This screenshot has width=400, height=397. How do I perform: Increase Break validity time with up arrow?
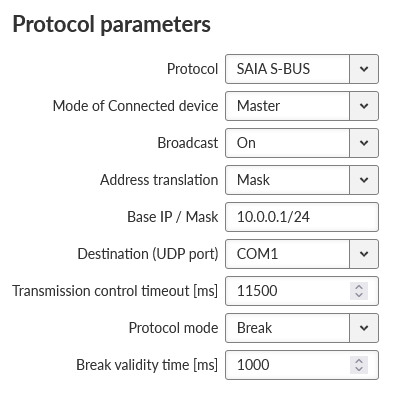359,361
